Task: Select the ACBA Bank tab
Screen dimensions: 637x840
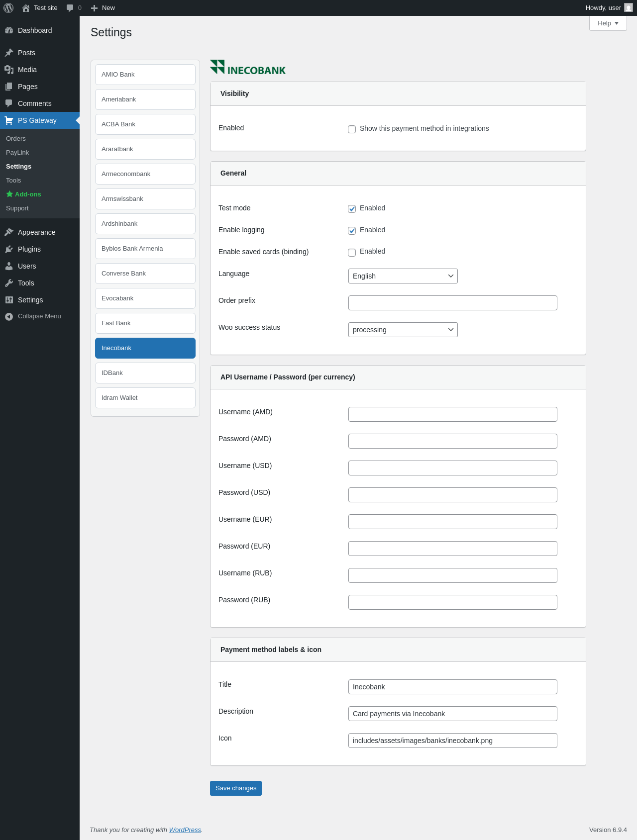Action: coord(145,124)
